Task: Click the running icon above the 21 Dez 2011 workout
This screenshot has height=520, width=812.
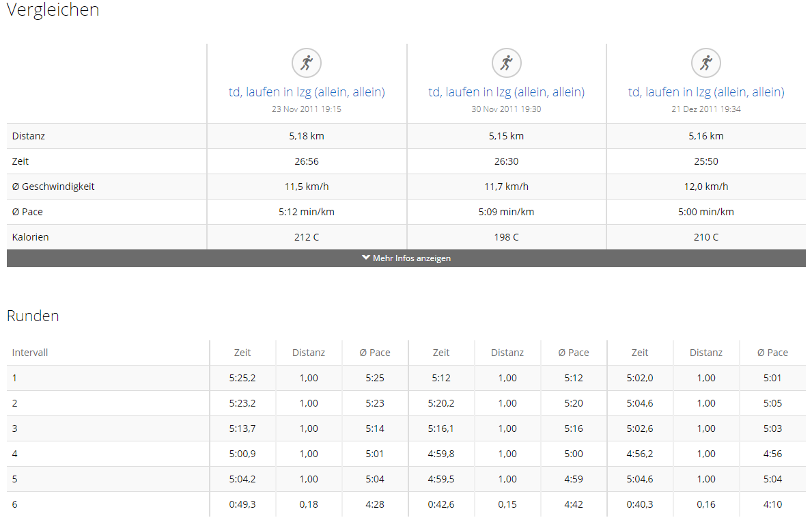Action: click(x=706, y=63)
